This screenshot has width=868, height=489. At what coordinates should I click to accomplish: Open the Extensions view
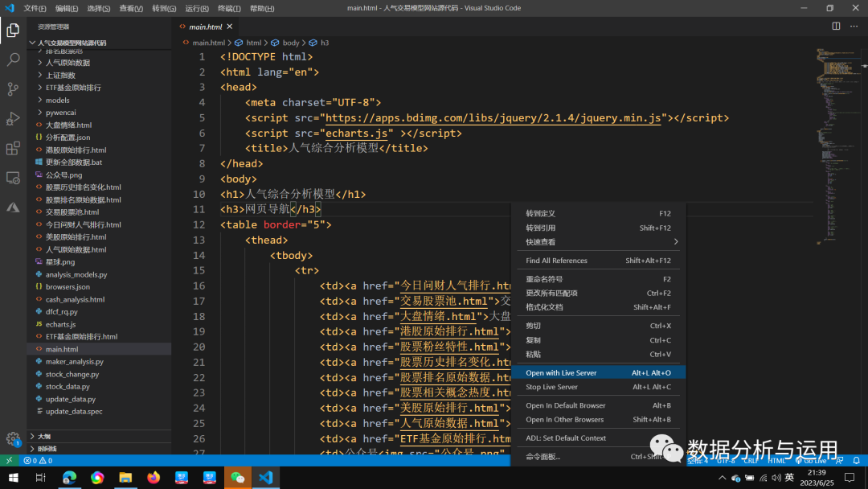(13, 148)
